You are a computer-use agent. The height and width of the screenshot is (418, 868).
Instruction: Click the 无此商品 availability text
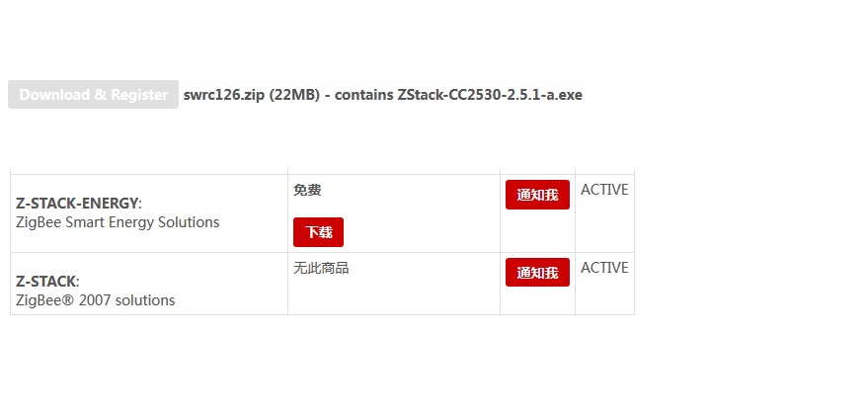321,268
